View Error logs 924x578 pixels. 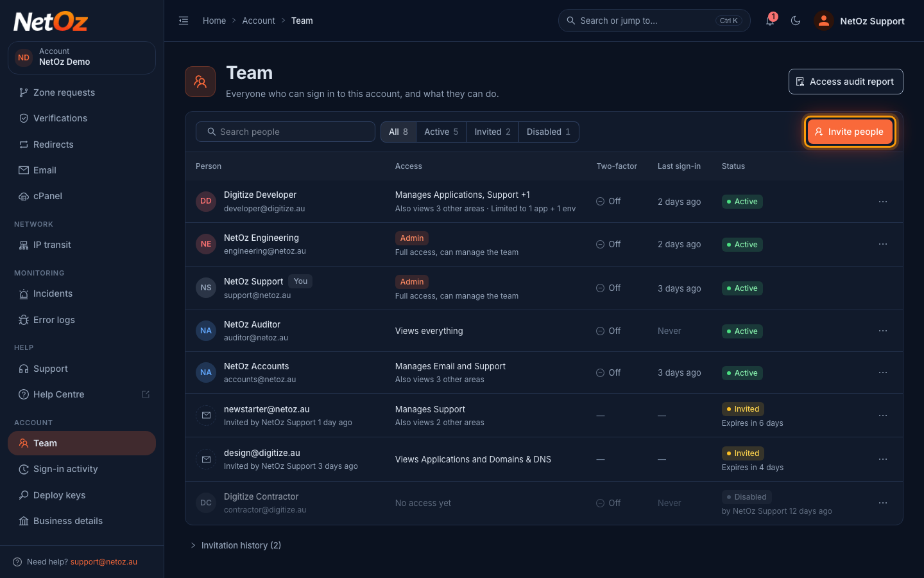pyautogui.click(x=81, y=320)
